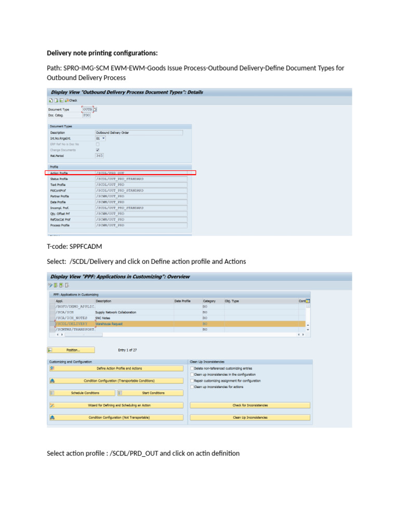This screenshot has width=399, height=532.
Task: Click the Text Profile field /SCDL/OUT_PRD
Action: (141, 184)
